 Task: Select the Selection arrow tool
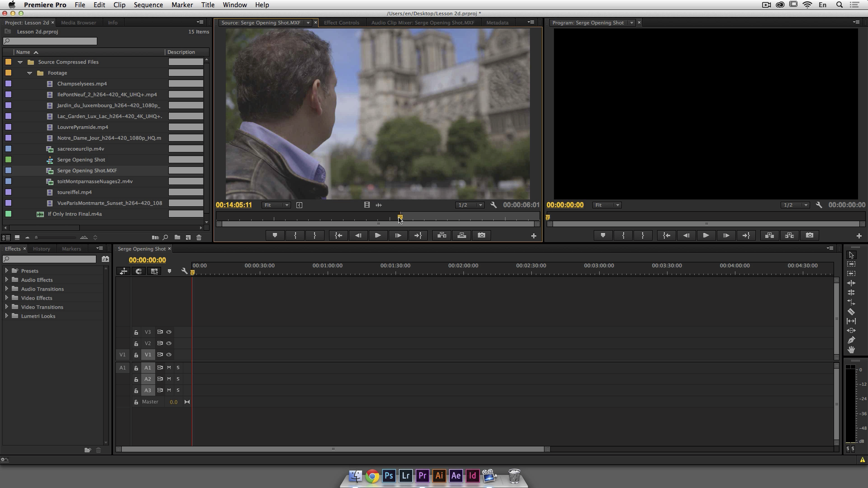coord(851,255)
